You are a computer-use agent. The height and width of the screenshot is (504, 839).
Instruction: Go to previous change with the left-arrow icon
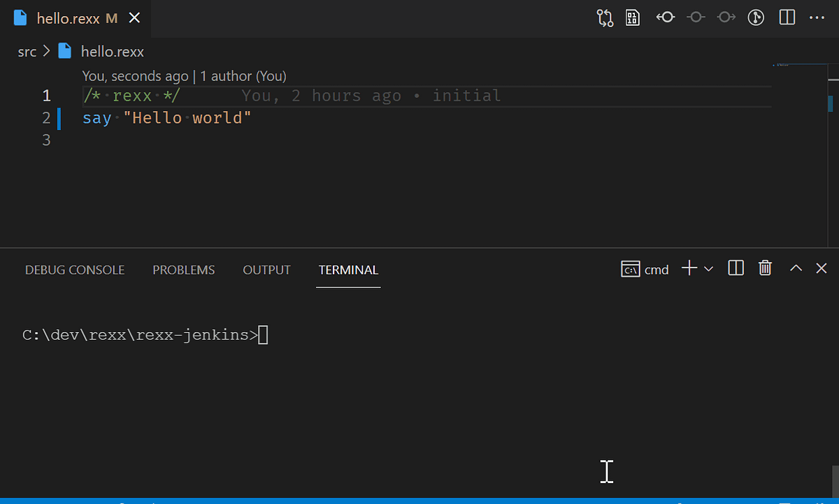click(666, 17)
